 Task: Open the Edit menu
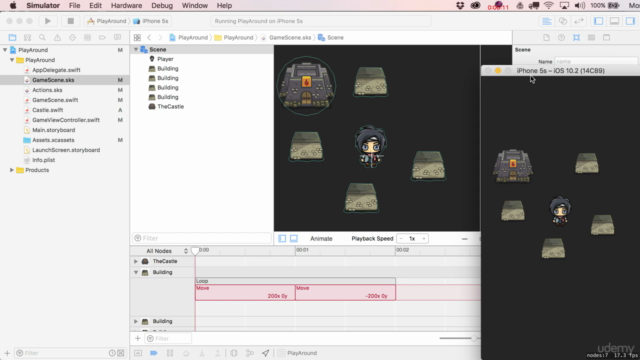[95, 5]
